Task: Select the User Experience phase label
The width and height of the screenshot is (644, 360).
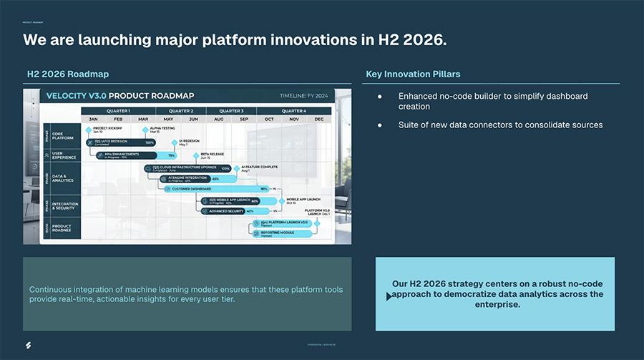Action: coord(64,155)
